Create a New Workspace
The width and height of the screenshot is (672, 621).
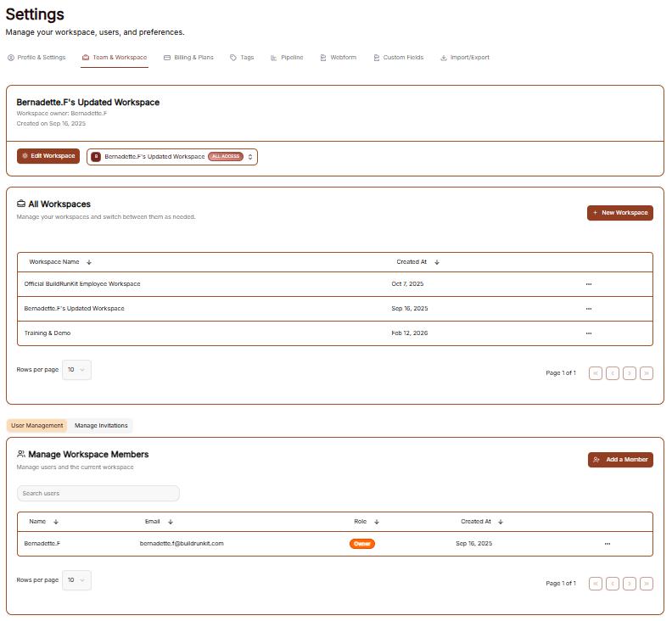(x=619, y=213)
